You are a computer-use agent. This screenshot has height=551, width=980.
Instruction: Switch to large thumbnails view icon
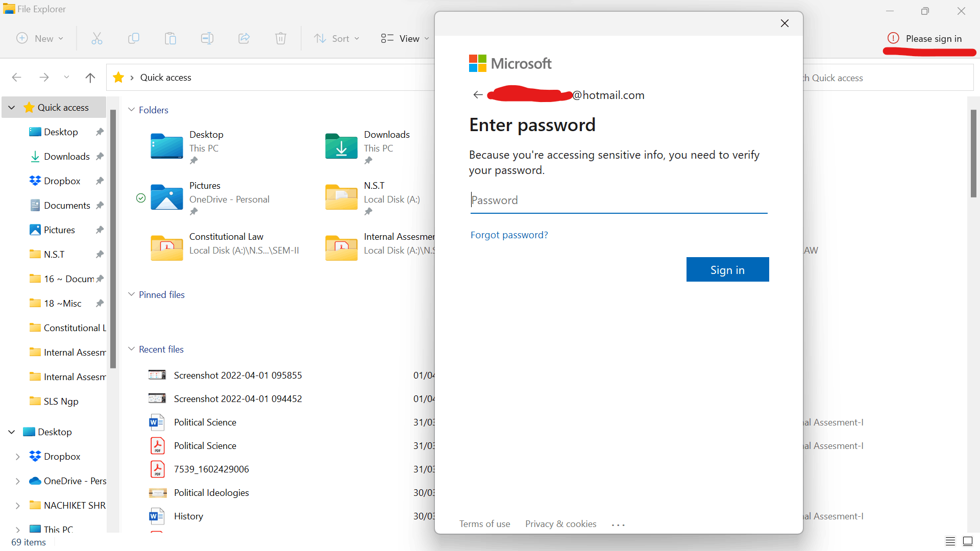coord(968,541)
